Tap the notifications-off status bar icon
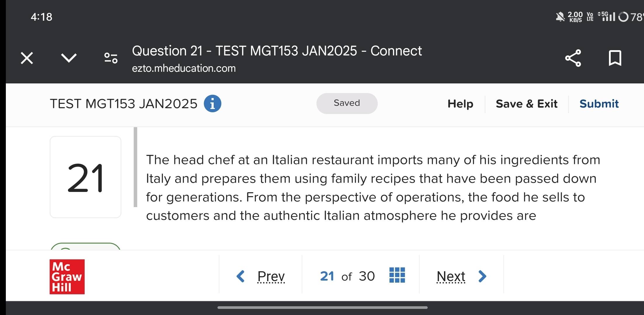644x315 pixels. click(x=560, y=17)
